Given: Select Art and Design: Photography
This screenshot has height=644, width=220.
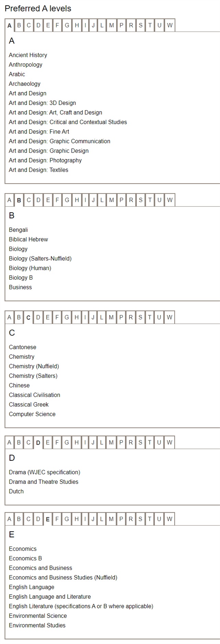Looking at the screenshot, I should pos(45,161).
